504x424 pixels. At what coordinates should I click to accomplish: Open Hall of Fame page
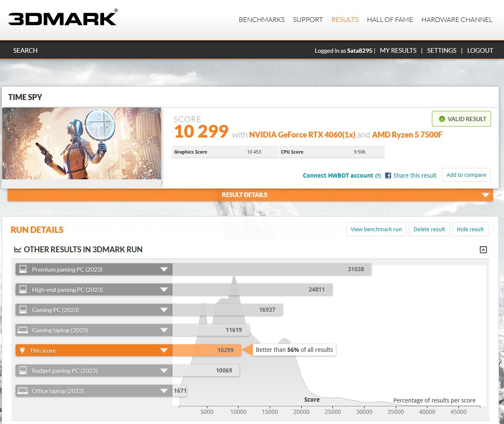tap(390, 20)
